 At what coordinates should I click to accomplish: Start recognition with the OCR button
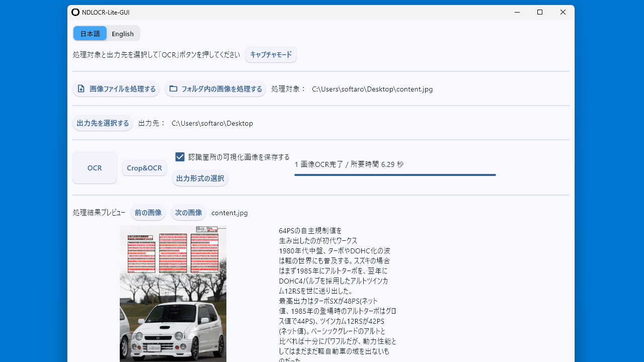click(x=95, y=168)
